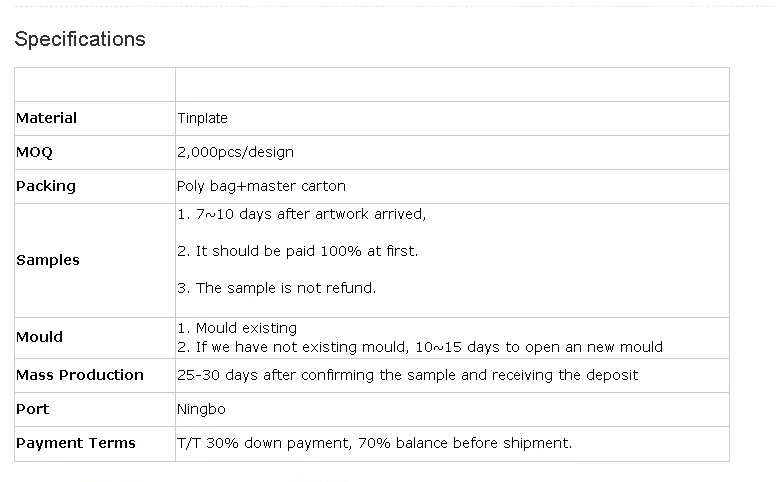Click the Specifications heading
This screenshot has height=482, width=776.
pyautogui.click(x=80, y=39)
